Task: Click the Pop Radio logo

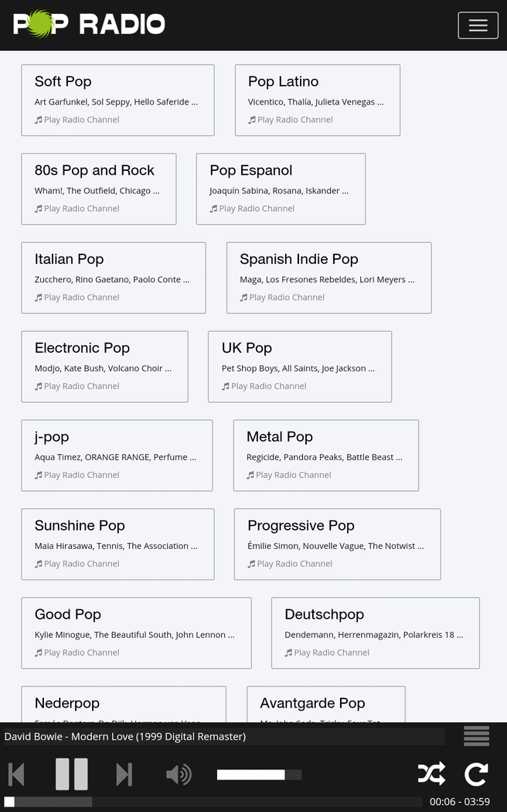Action: pyautogui.click(x=89, y=24)
